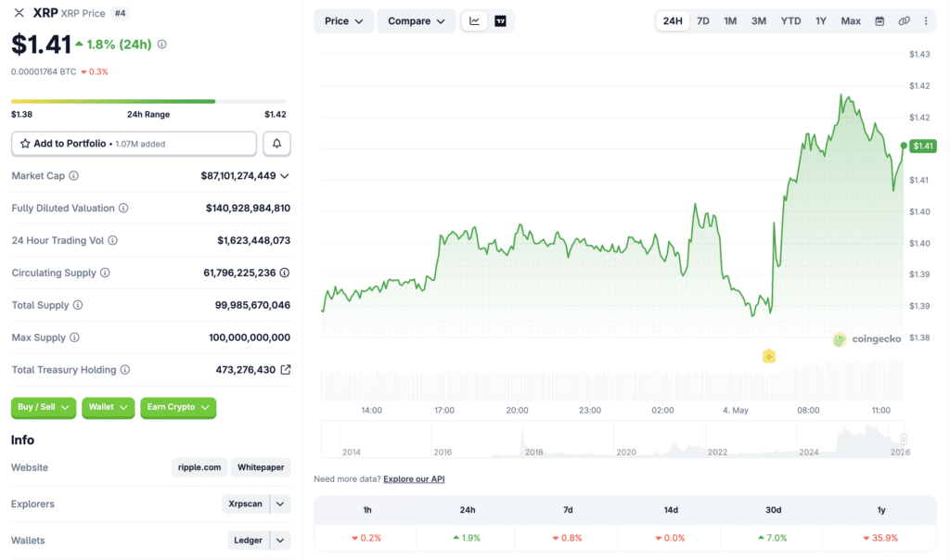Click info icon beside 1.8% (24h) change

(161, 45)
